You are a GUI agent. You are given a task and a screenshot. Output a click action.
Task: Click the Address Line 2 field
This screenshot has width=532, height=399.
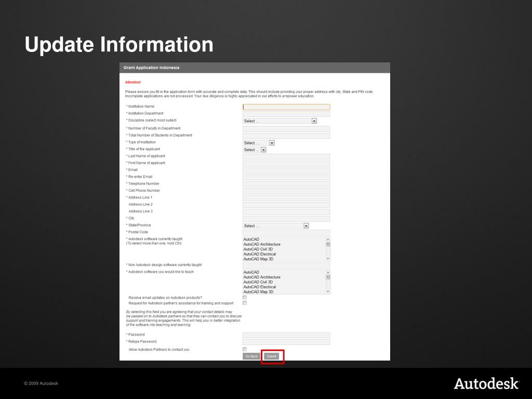pos(286,205)
